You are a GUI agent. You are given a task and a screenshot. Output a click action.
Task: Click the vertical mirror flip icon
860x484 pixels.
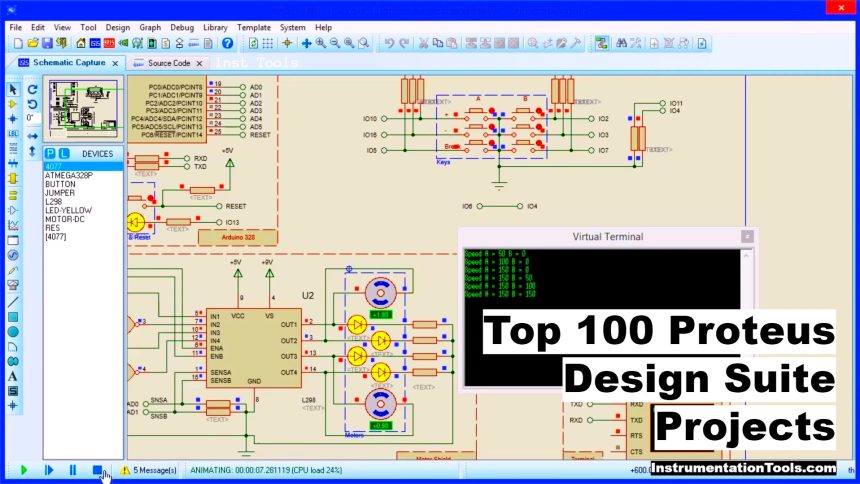[32, 151]
